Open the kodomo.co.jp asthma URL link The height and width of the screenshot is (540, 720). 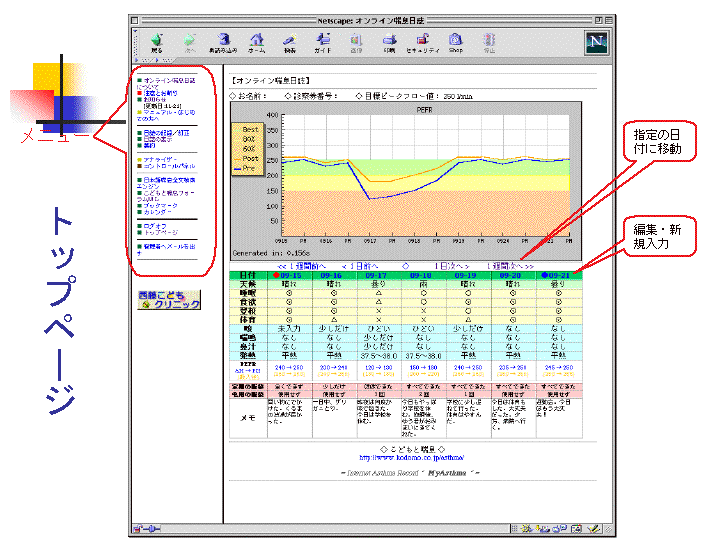[x=400, y=459]
